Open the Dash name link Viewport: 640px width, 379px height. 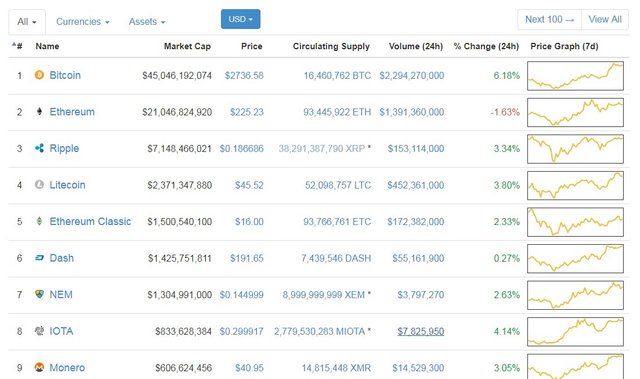pos(62,258)
